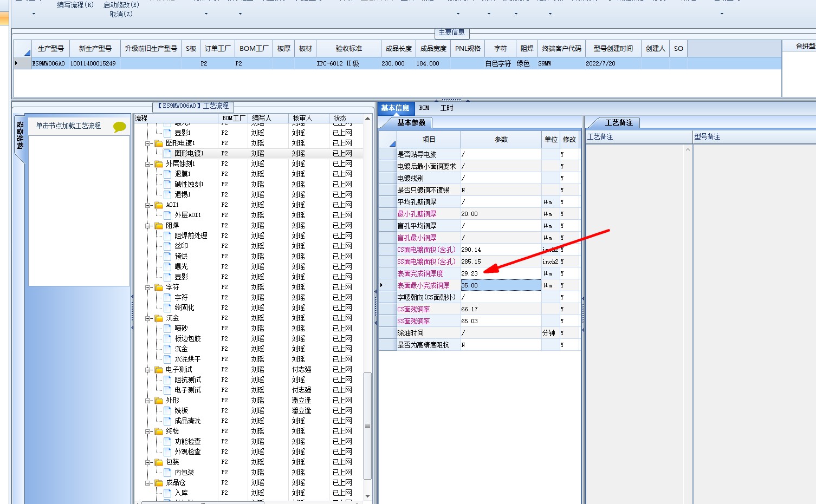Image resolution: width=816 pixels, height=504 pixels.
Task: Click the 终检 folder icon
Action: 159,431
